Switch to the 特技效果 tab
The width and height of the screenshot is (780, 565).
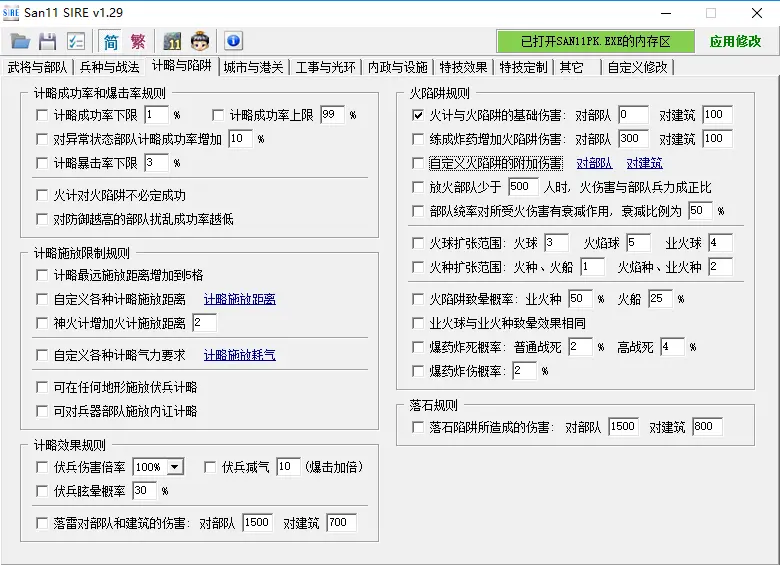point(463,67)
